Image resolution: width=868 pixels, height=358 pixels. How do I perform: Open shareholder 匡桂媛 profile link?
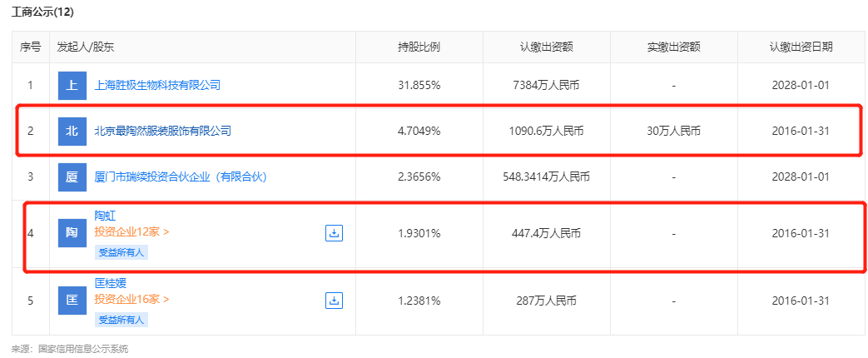[111, 284]
